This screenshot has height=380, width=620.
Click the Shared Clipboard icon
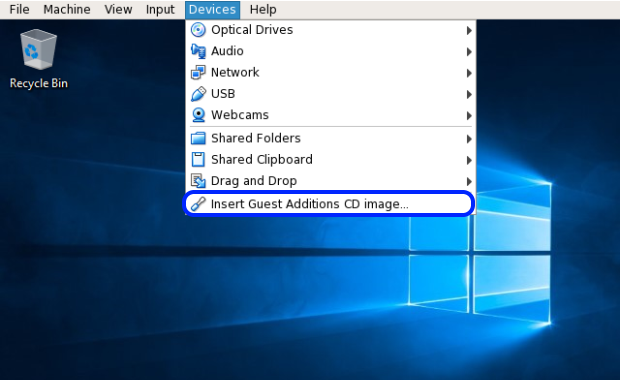tap(198, 159)
